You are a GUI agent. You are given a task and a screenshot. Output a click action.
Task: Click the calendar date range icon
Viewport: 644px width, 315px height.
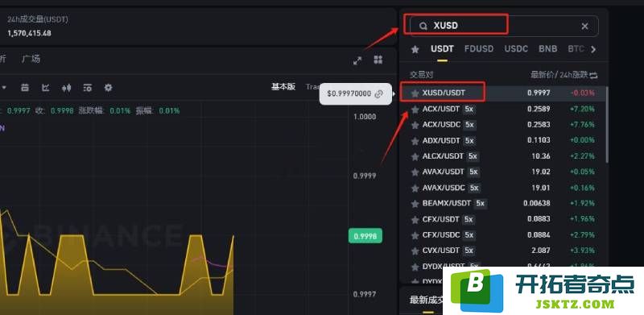click(x=25, y=88)
